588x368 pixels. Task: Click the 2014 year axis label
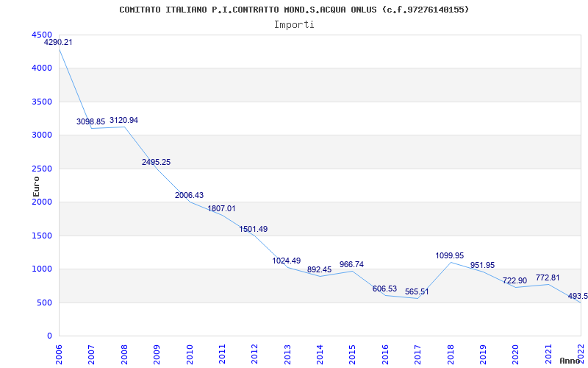click(320, 353)
